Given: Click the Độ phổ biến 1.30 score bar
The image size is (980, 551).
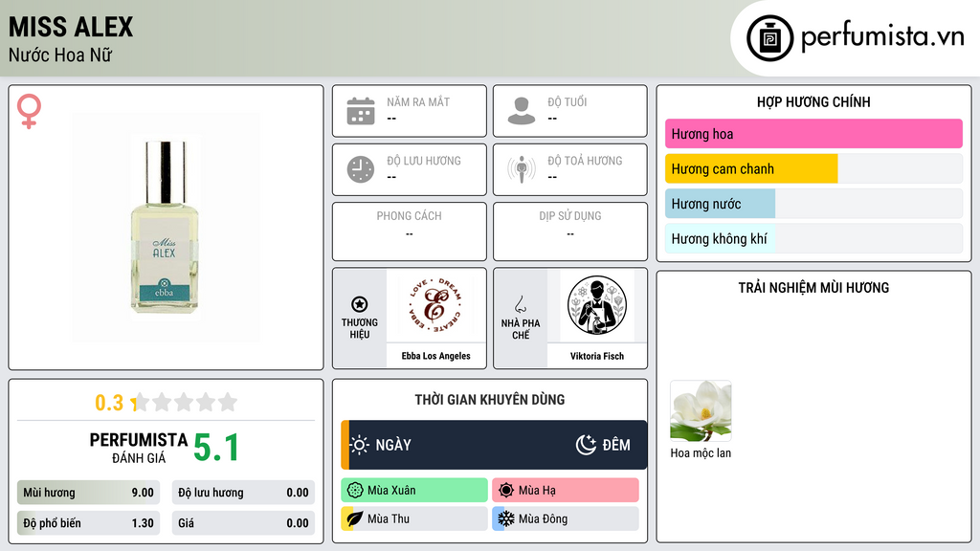Looking at the screenshot, I should 88,523.
